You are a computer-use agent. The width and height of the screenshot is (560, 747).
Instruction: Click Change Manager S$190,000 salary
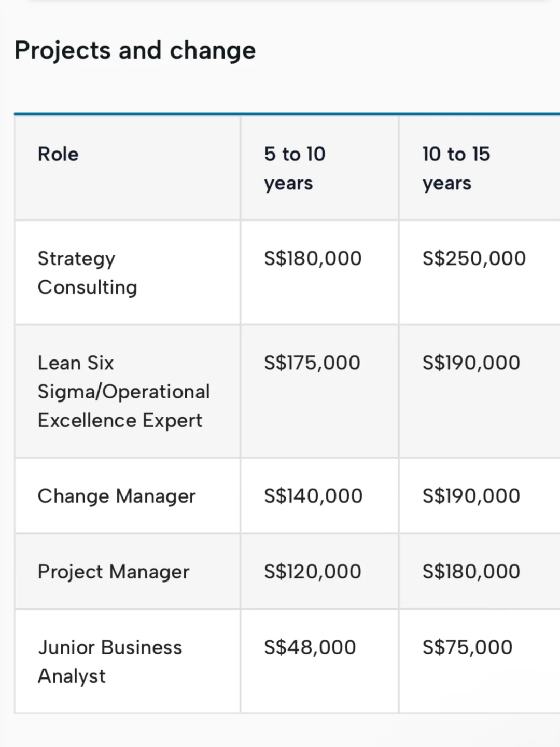pos(471,496)
